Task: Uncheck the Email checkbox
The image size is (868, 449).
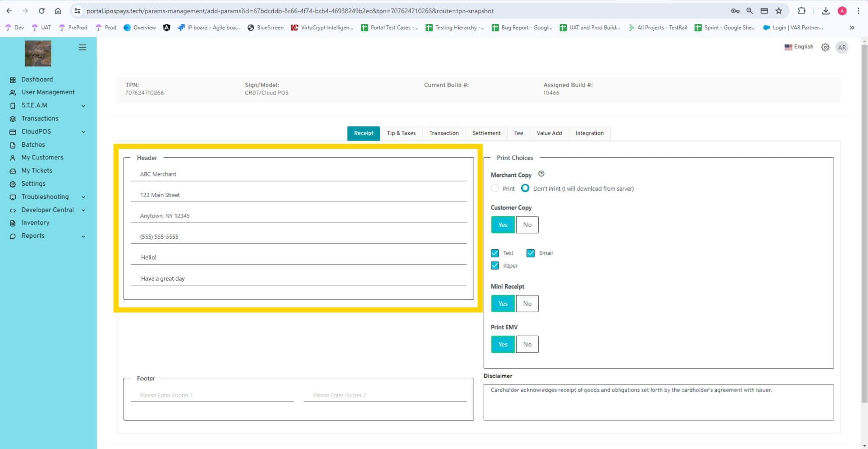Action: pos(530,253)
